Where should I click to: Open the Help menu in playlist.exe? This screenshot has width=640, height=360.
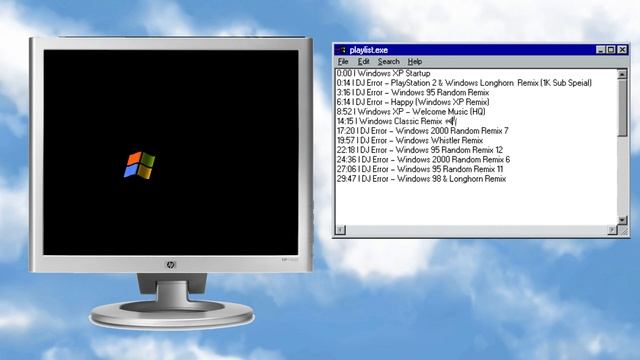tap(414, 62)
